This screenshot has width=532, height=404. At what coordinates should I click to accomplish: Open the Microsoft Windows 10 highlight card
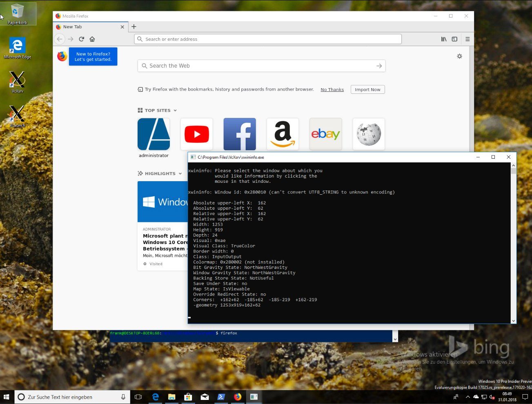click(162, 226)
